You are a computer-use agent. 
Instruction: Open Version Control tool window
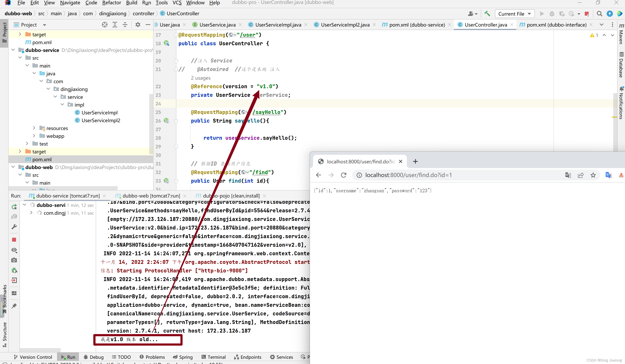click(33, 357)
